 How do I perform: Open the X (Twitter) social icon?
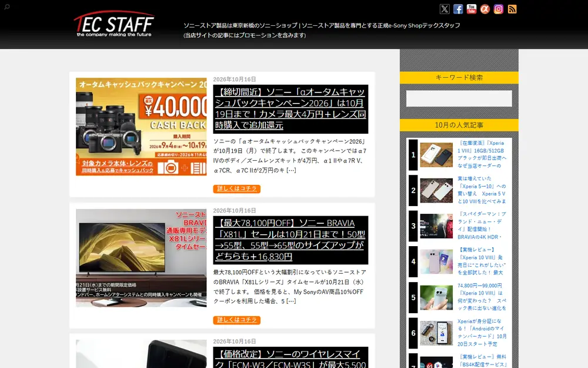tap(445, 9)
